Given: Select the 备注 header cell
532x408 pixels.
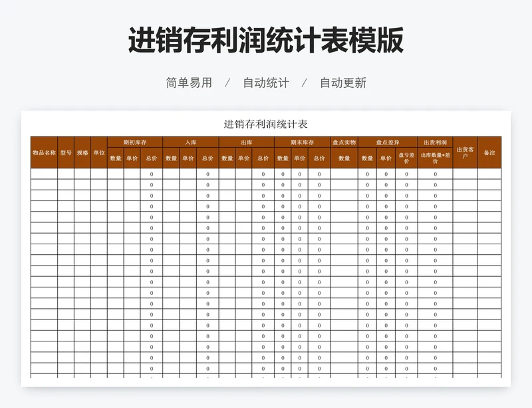Looking at the screenshot, I should [x=489, y=152].
